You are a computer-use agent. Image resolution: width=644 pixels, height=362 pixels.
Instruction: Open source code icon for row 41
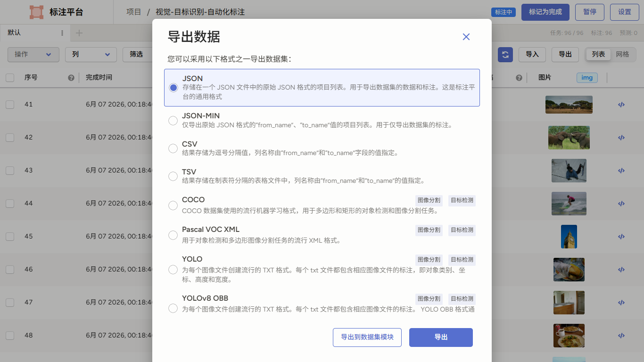(x=621, y=105)
